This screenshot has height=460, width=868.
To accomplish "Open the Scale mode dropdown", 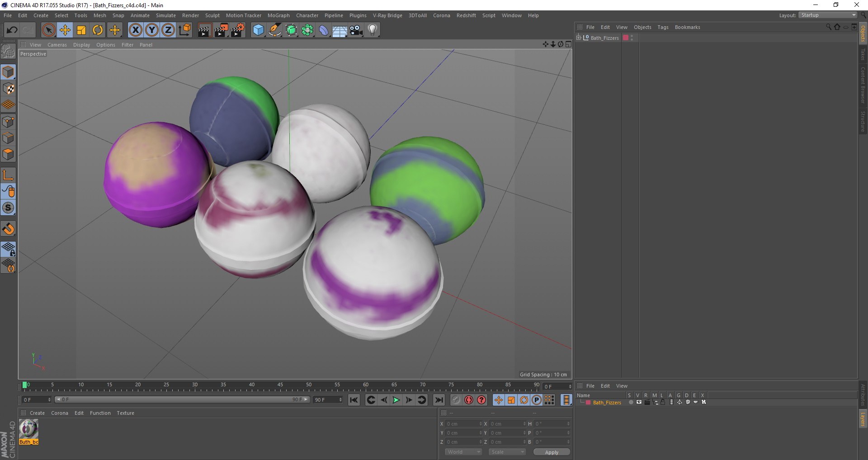I will click(507, 452).
